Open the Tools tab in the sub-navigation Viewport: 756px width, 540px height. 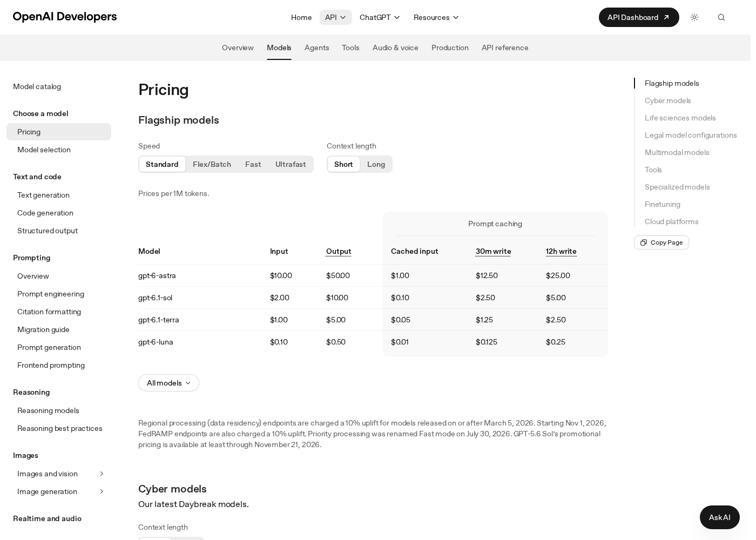pos(350,48)
